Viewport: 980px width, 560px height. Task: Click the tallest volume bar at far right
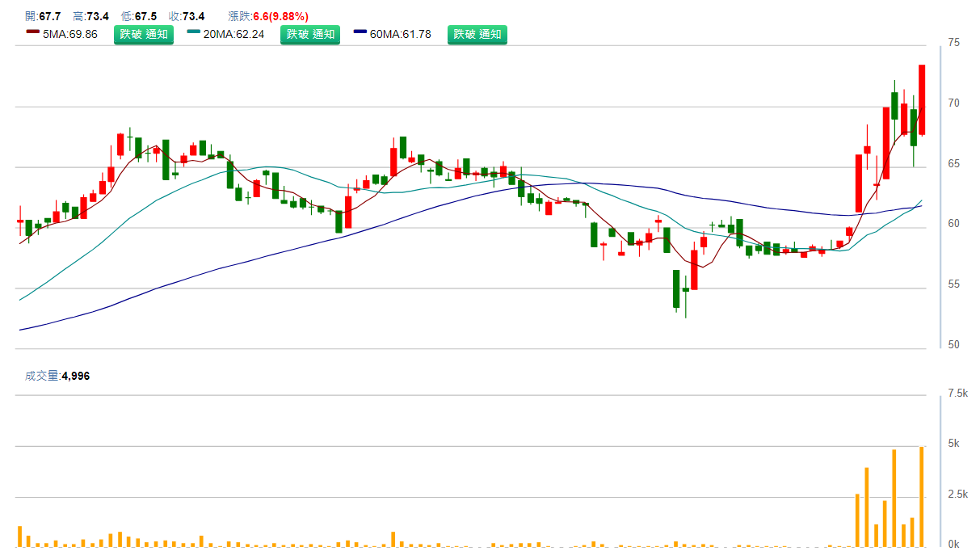(922, 497)
